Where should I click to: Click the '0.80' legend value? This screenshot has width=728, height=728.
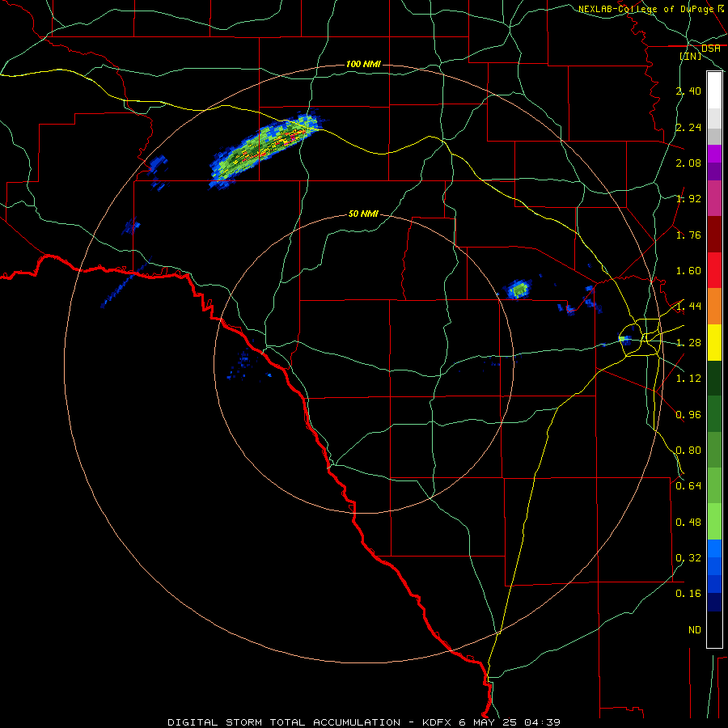coord(688,451)
